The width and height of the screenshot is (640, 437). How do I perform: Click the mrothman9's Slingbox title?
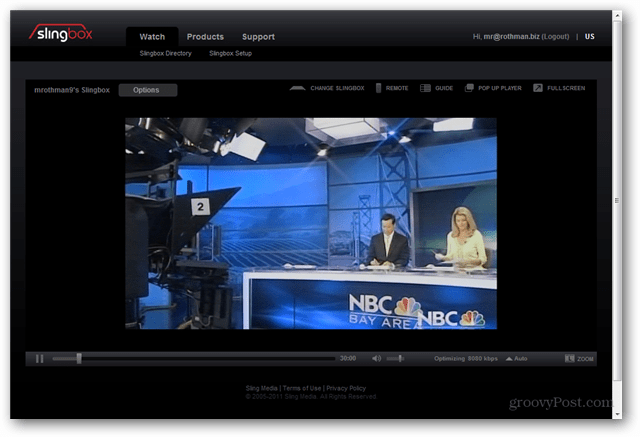[72, 90]
